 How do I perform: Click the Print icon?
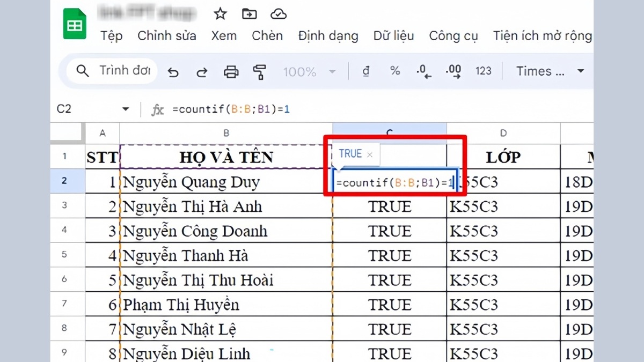point(231,71)
